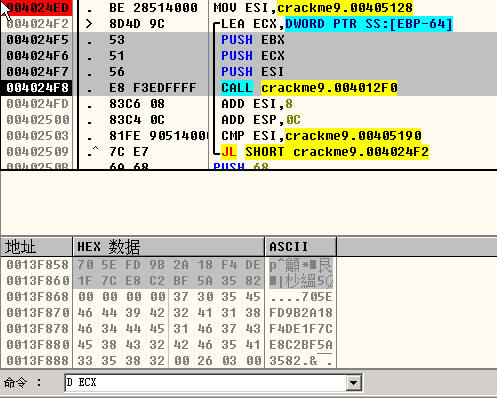The height and width of the screenshot is (398, 497).
Task: Click the CALL crackme9.004012F0 instruction
Action: [309, 88]
